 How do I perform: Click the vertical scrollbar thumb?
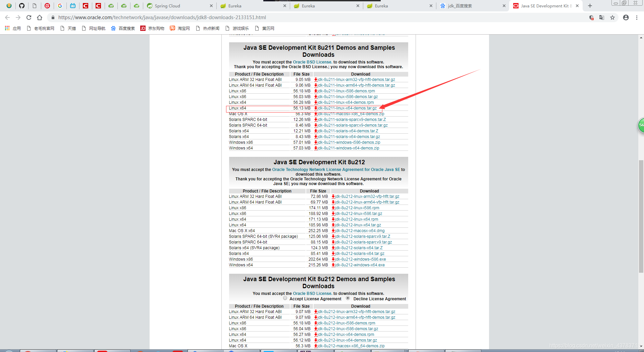coord(641,217)
